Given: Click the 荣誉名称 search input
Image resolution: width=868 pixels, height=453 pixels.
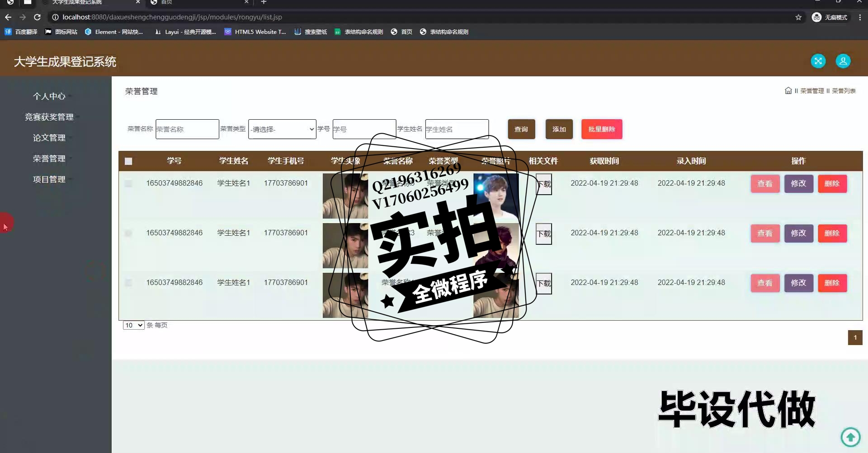Looking at the screenshot, I should tap(187, 129).
